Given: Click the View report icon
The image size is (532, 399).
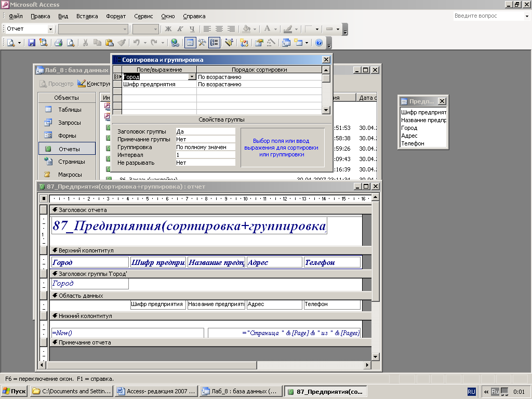Looking at the screenshot, I should point(11,43).
